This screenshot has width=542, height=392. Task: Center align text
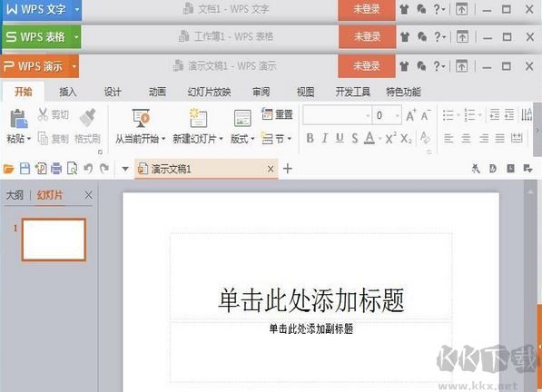(x=466, y=139)
